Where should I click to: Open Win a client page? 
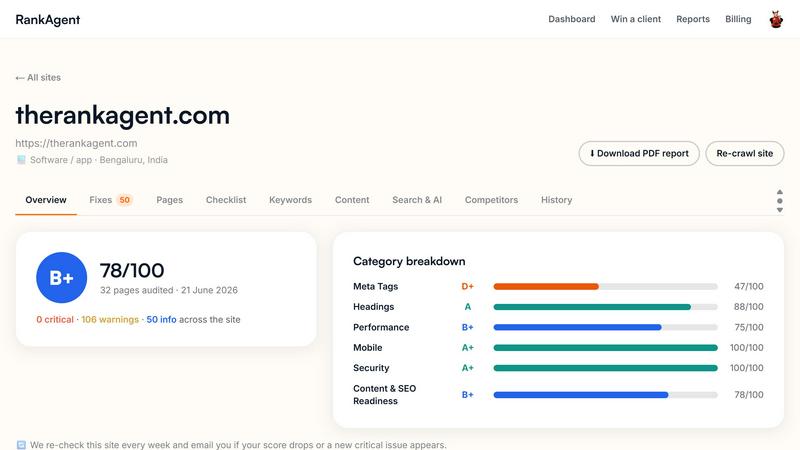point(636,19)
